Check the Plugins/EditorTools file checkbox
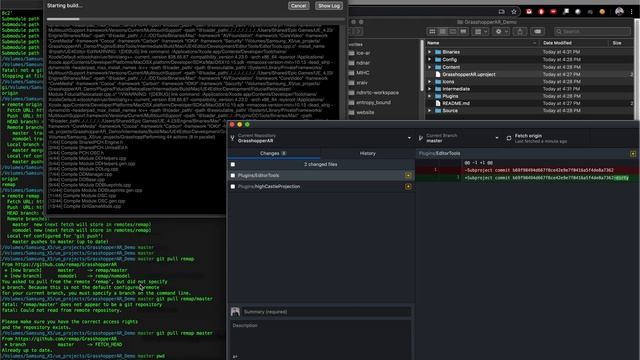640x360 pixels. [x=233, y=176]
